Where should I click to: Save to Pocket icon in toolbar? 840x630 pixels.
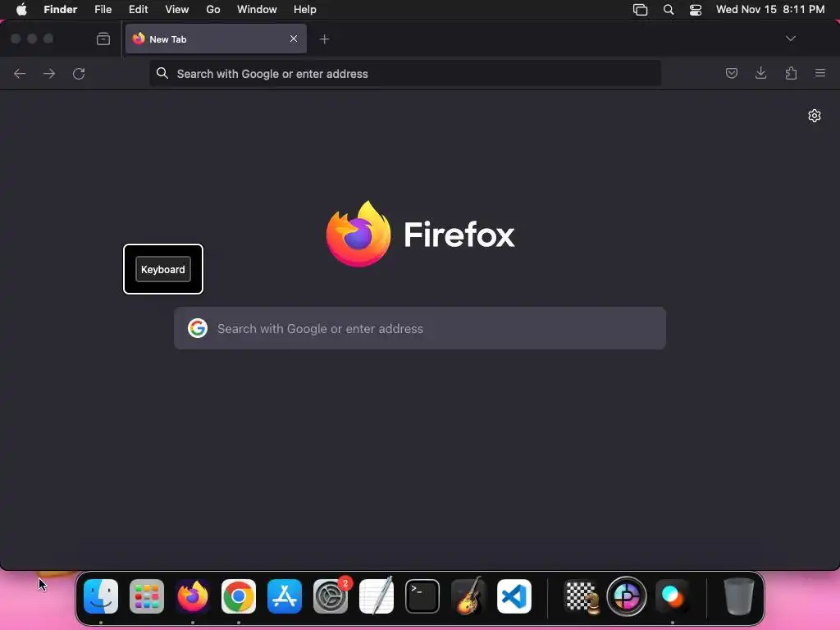pyautogui.click(x=732, y=73)
